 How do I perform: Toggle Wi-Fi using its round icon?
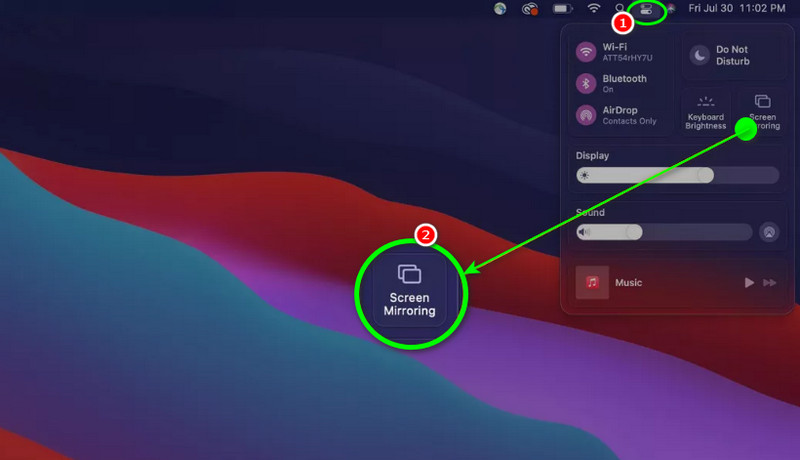[x=587, y=51]
